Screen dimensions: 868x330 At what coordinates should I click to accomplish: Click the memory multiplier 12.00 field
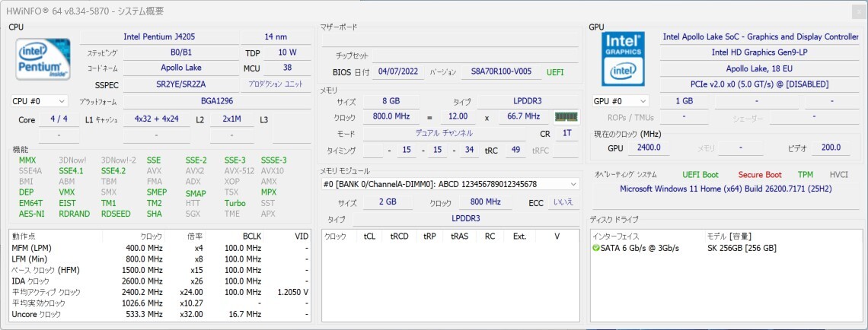click(x=458, y=116)
